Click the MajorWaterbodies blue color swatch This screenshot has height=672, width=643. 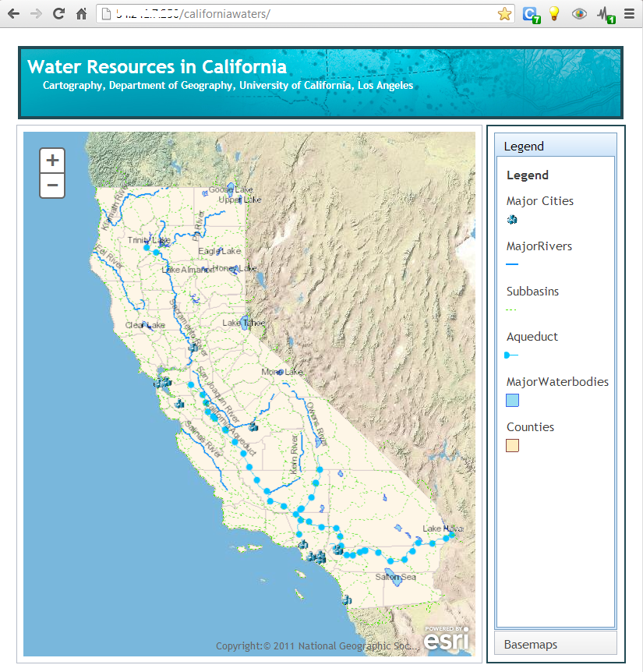[511, 400]
